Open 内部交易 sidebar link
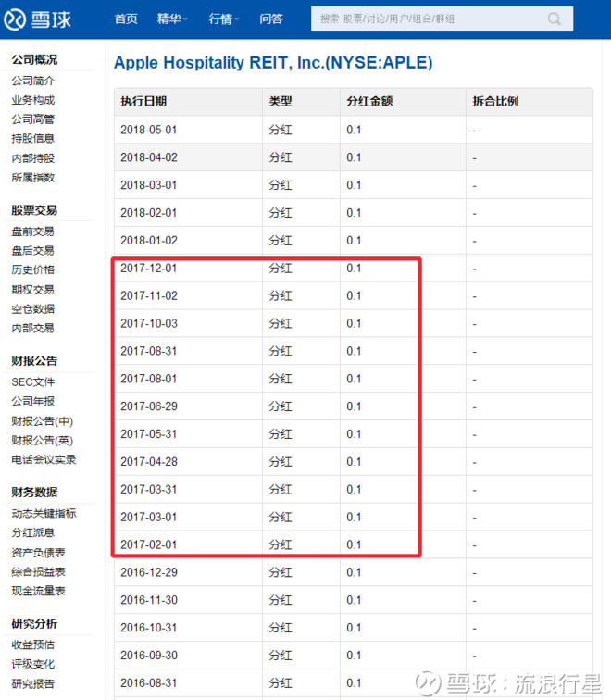The image size is (611, 700). click(33, 328)
